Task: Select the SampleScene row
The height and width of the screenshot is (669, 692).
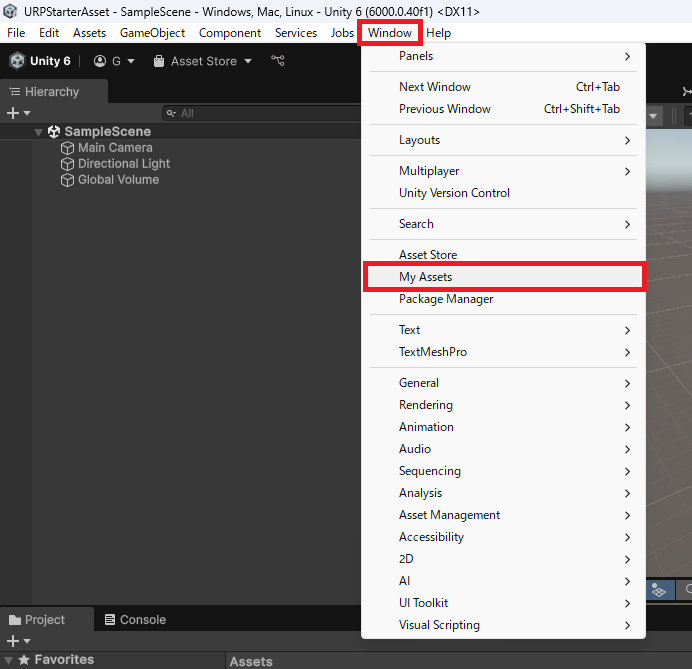Action: [x=180, y=132]
